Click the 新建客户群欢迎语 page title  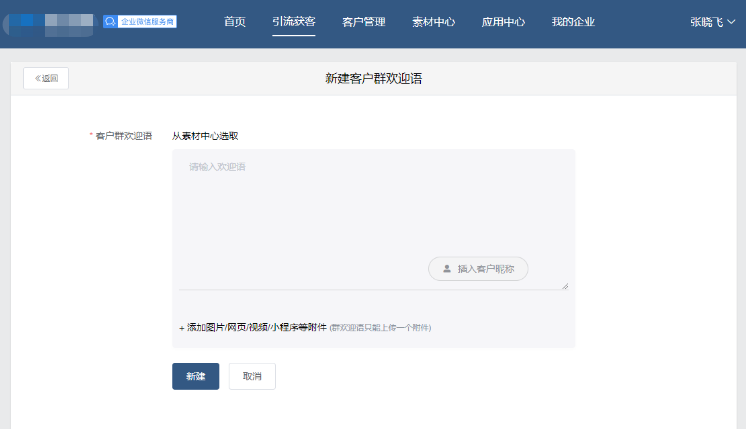click(373, 78)
